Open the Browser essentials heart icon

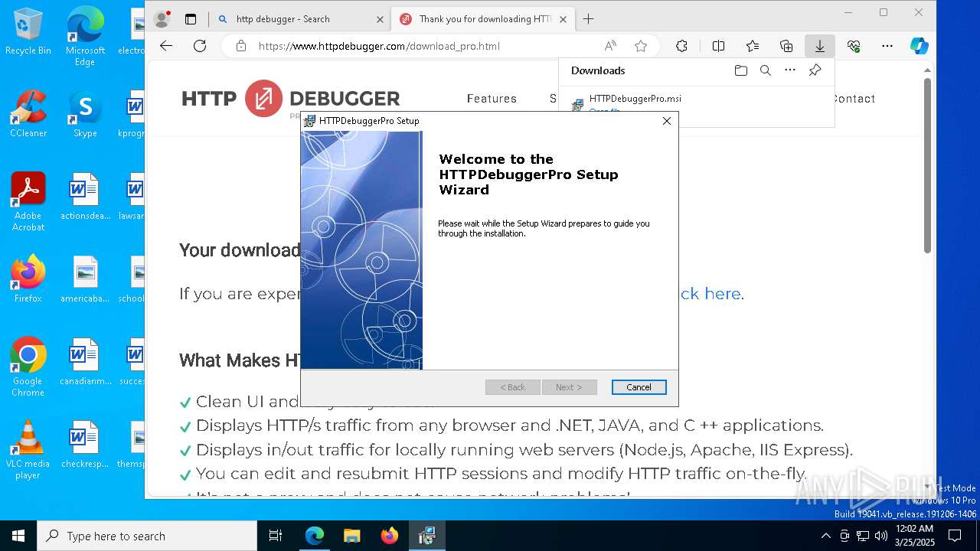(x=854, y=46)
